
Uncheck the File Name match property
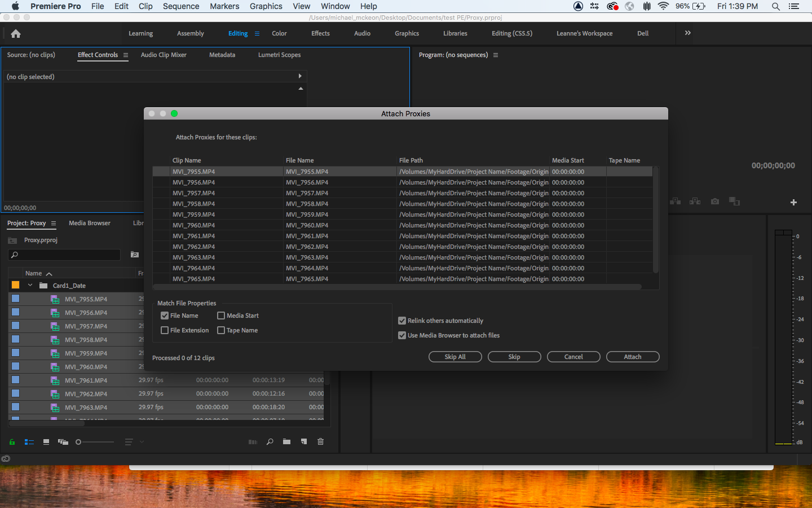[x=165, y=316]
